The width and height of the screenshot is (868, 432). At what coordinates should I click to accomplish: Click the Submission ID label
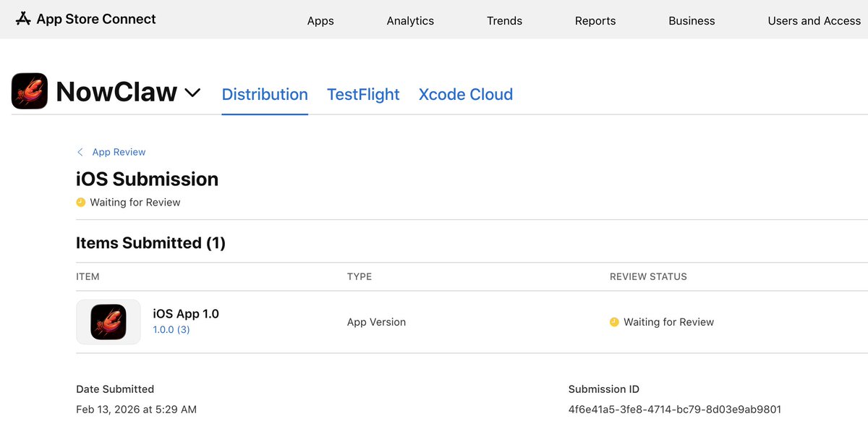click(x=604, y=389)
